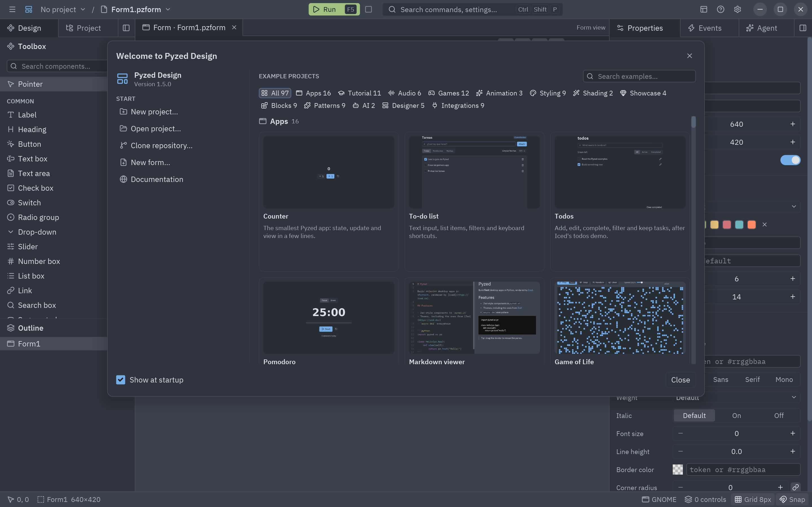Toggle the blue switch in Properties panel
The height and width of the screenshot is (507, 812).
pyautogui.click(x=790, y=160)
